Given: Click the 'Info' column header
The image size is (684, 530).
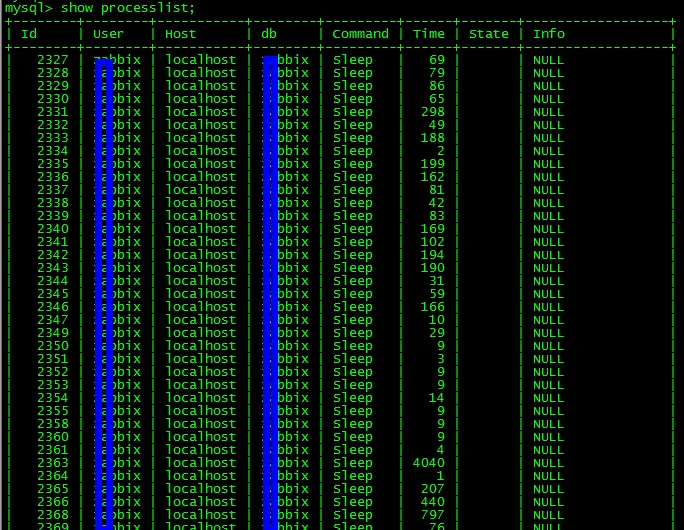Looking at the screenshot, I should (549, 34).
